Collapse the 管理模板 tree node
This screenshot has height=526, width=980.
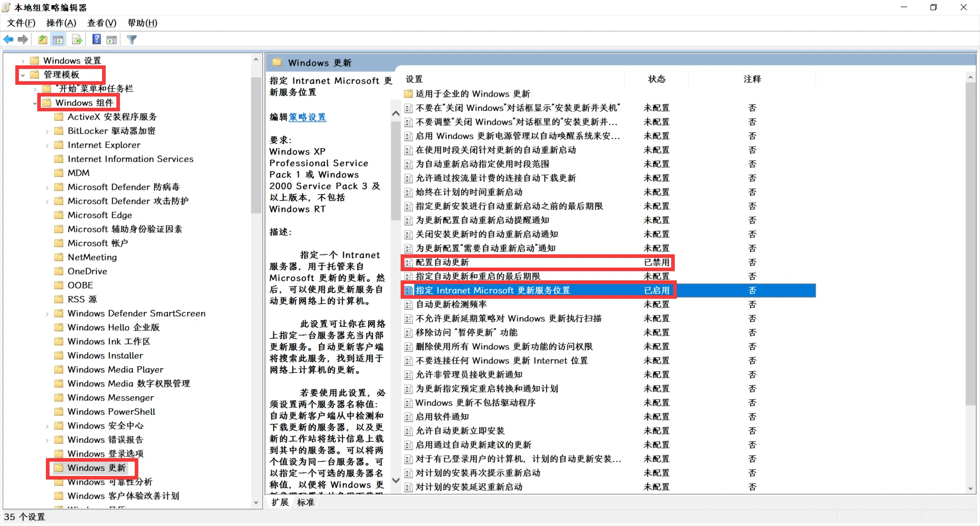point(23,75)
